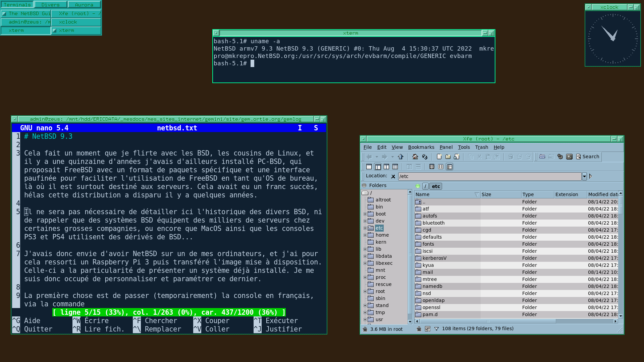Switch to the Aurora desktop in pager
644x362 pixels.
84,5
